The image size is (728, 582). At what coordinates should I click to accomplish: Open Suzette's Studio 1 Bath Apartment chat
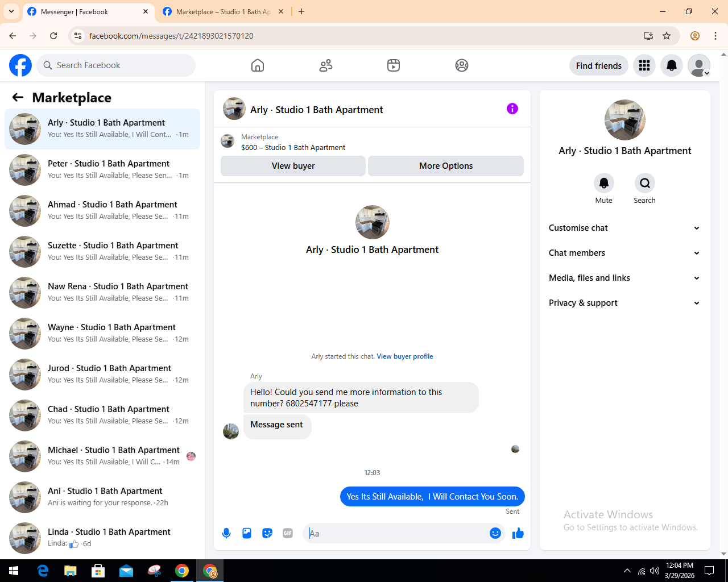(102, 252)
